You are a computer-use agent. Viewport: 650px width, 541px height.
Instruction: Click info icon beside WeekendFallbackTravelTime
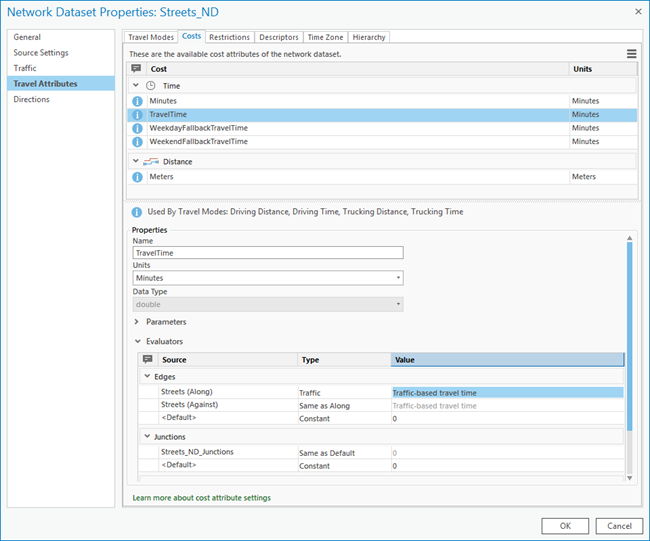[x=138, y=141]
